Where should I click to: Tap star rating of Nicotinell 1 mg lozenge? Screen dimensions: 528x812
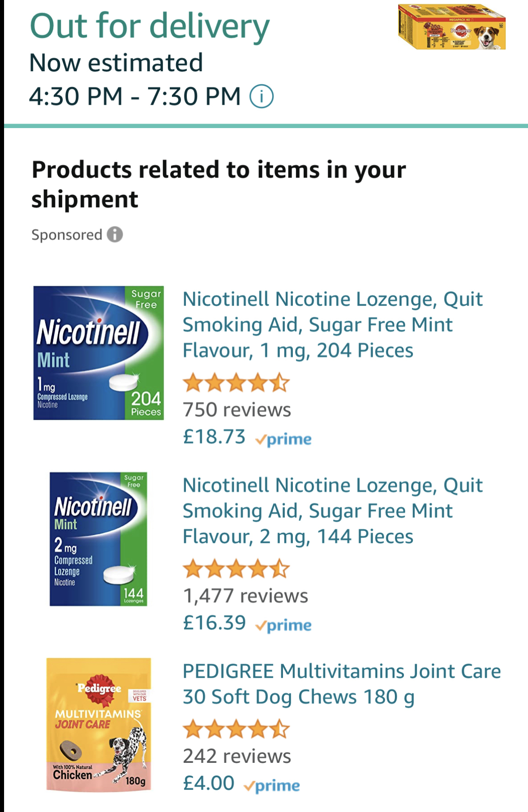[x=236, y=383]
